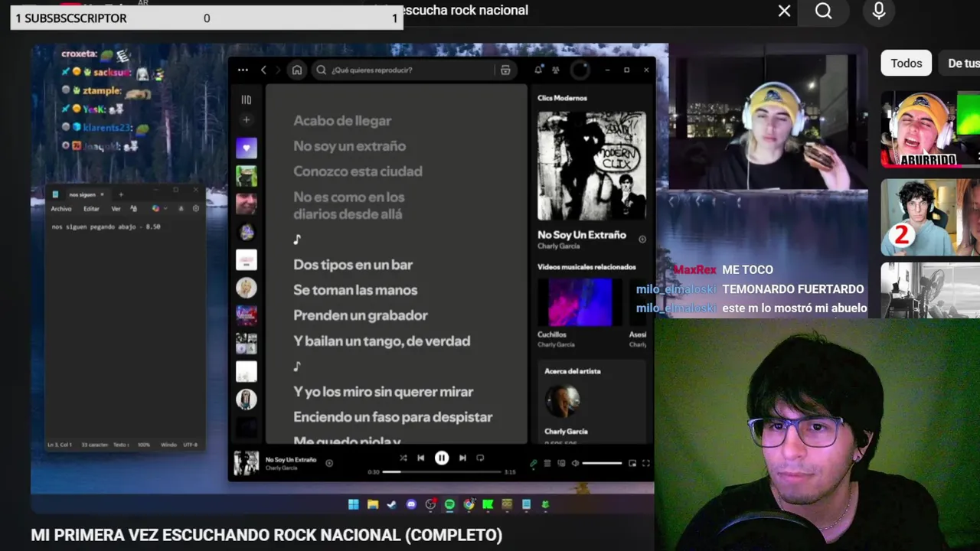Open Notepad settings gear

196,208
